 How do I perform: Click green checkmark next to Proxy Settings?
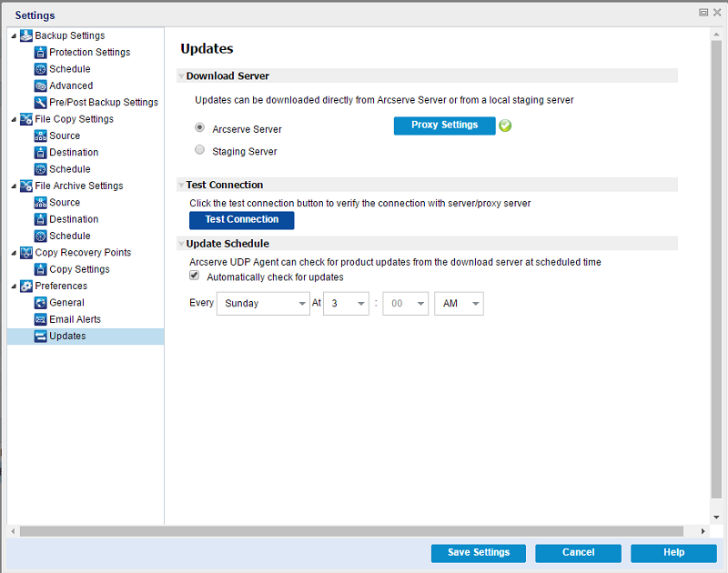505,126
